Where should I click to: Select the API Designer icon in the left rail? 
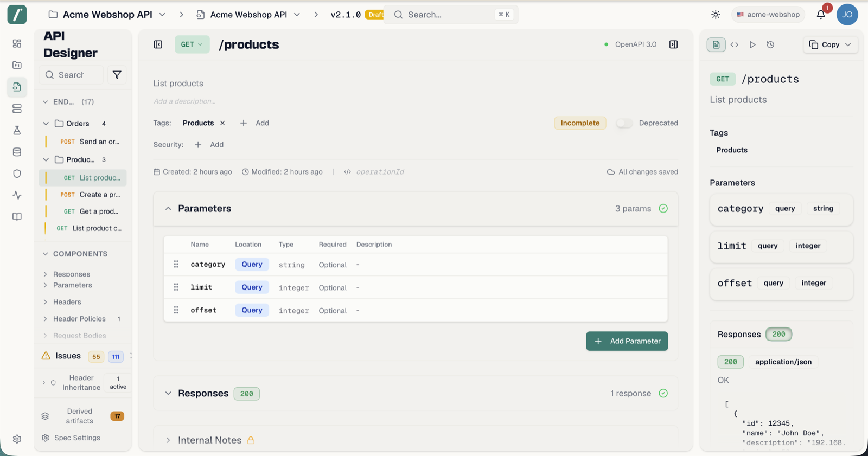(17, 87)
